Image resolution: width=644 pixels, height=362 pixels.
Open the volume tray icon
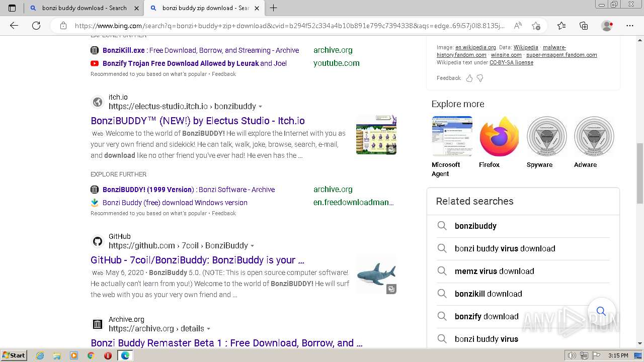coord(572,355)
